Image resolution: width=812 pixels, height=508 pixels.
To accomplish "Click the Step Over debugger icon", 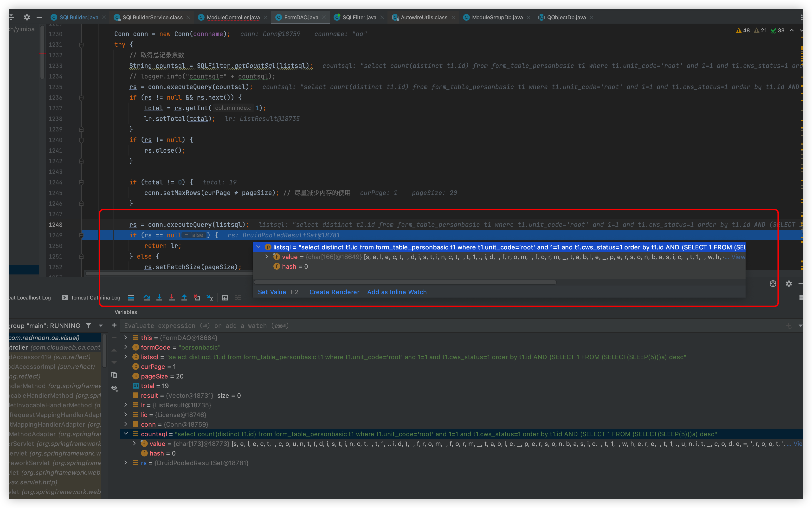I will (x=147, y=297).
